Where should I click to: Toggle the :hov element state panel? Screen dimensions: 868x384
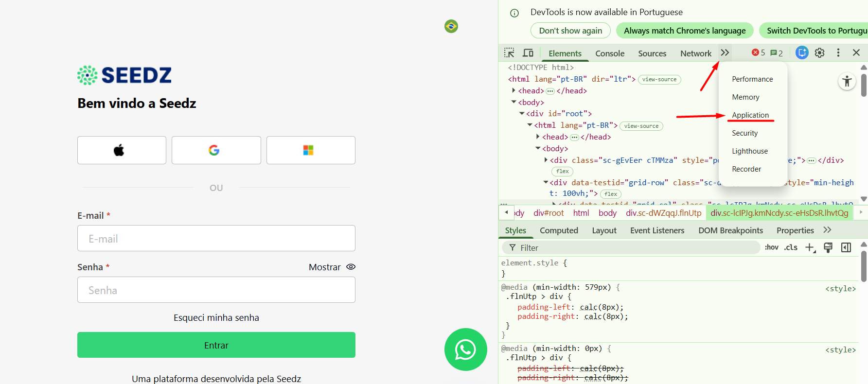[771, 247]
